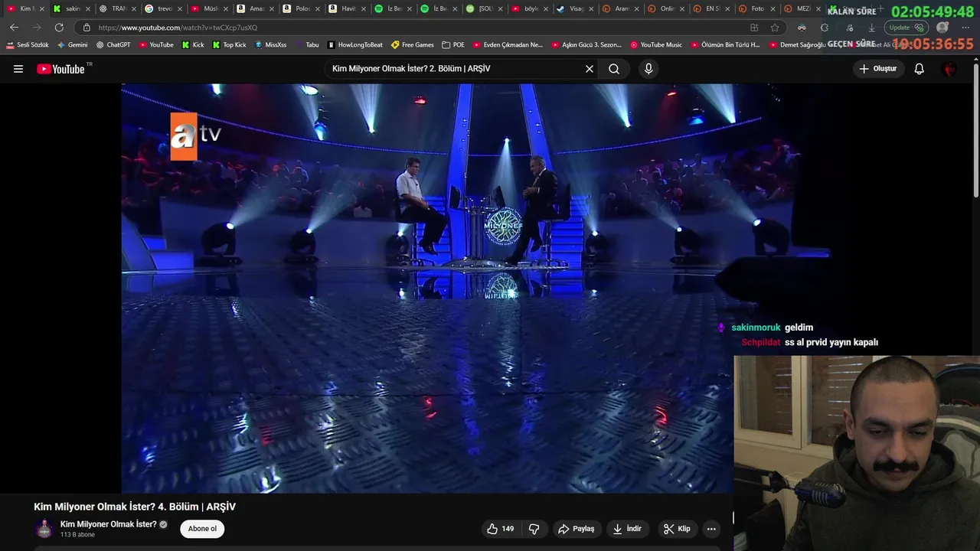The height and width of the screenshot is (551, 980).
Task: Click the browser address bar URL
Action: click(x=178, y=28)
